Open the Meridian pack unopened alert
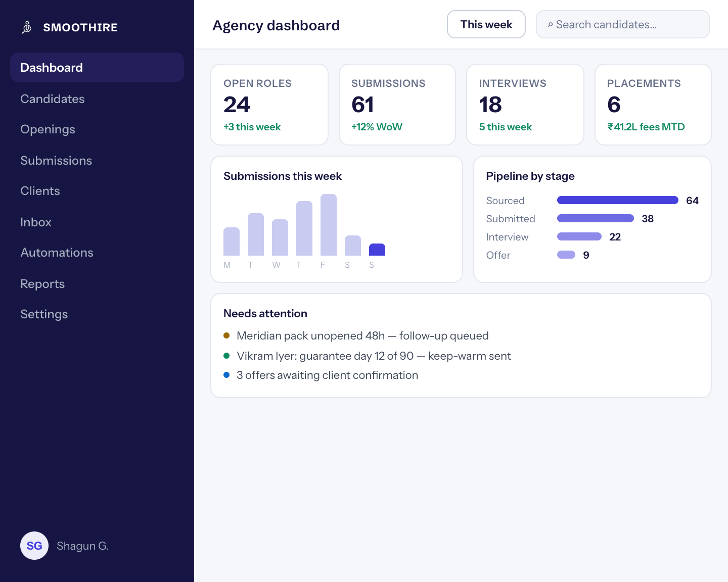 pos(362,335)
